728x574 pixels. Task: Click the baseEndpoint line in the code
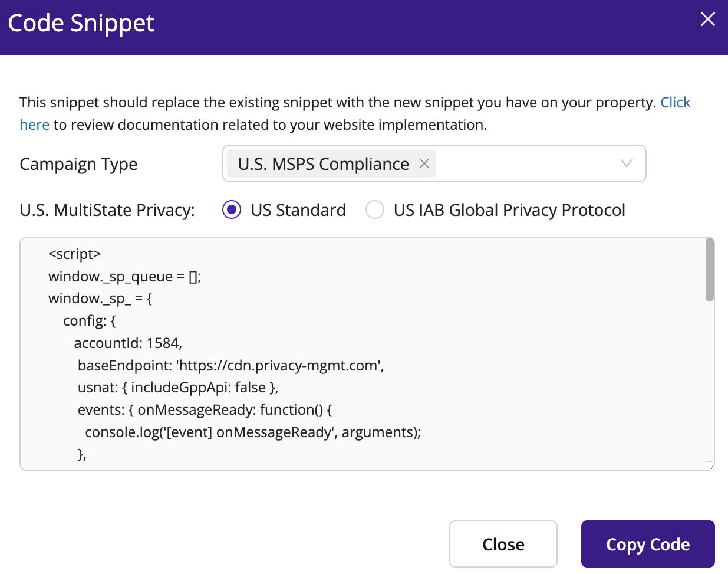tap(231, 365)
